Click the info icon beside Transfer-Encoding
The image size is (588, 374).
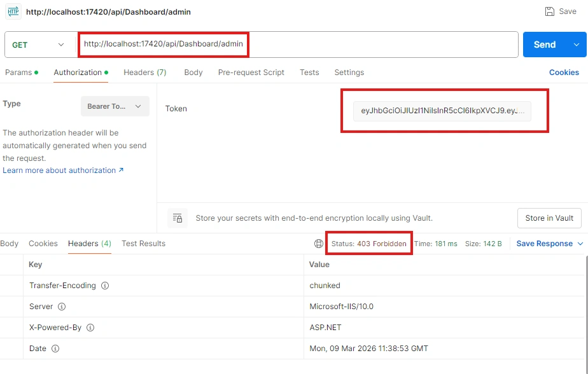tap(105, 286)
